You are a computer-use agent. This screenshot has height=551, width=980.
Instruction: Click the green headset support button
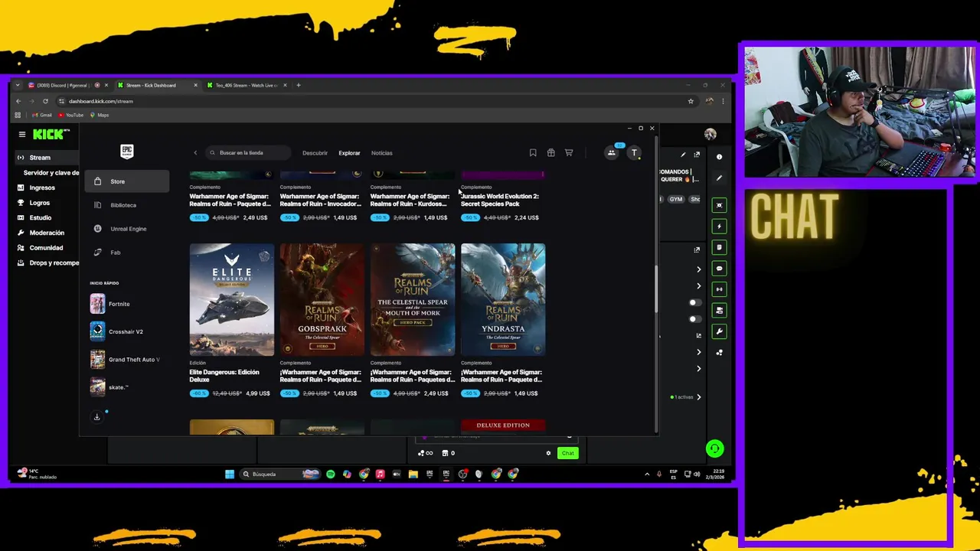coord(714,449)
